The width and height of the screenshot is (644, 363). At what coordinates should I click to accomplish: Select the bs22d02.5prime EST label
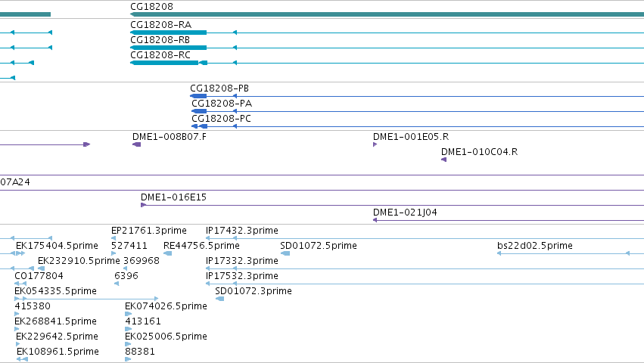click(x=535, y=246)
